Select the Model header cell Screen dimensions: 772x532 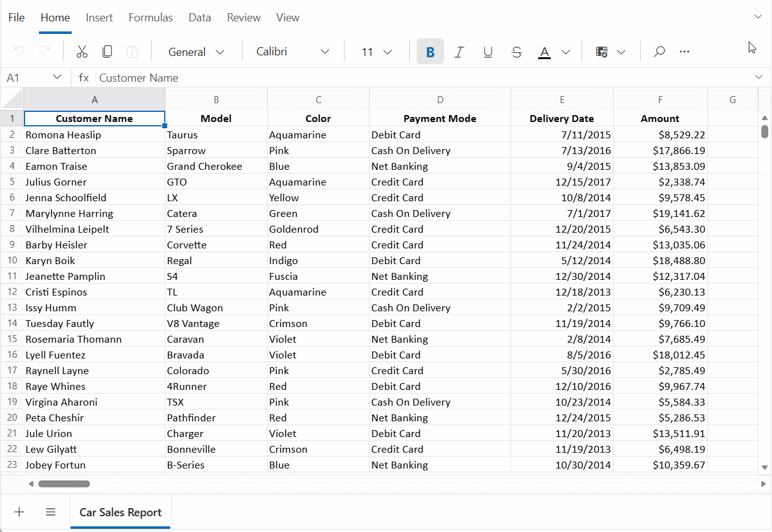216,118
